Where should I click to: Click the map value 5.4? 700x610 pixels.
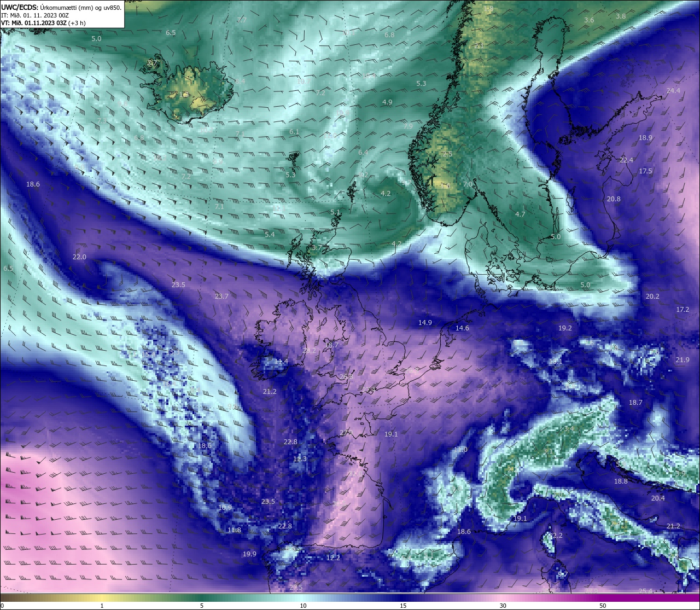[x=270, y=235]
